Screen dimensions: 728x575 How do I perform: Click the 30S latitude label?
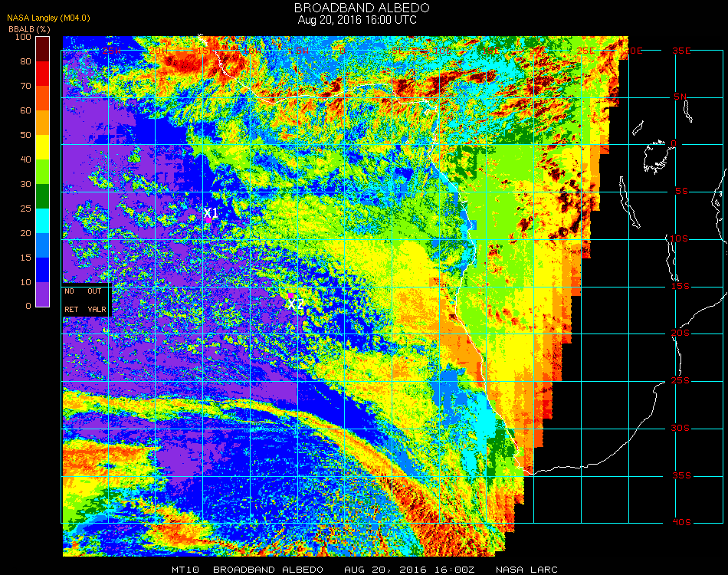(680, 429)
